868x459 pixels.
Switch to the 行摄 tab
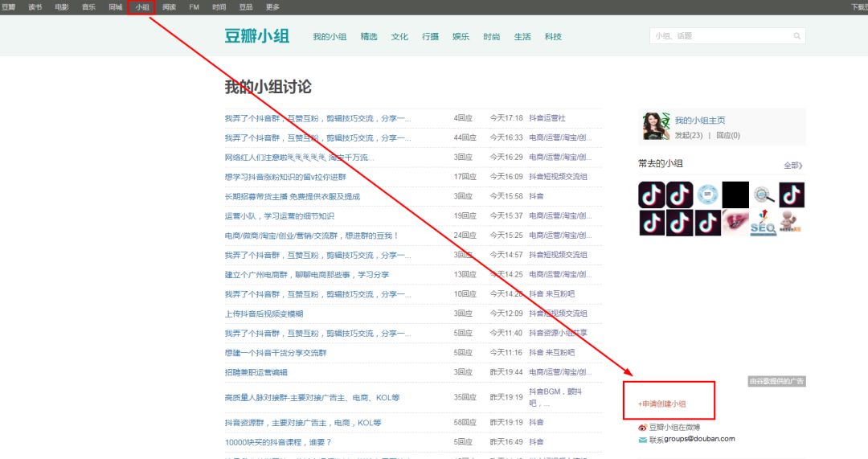[430, 36]
